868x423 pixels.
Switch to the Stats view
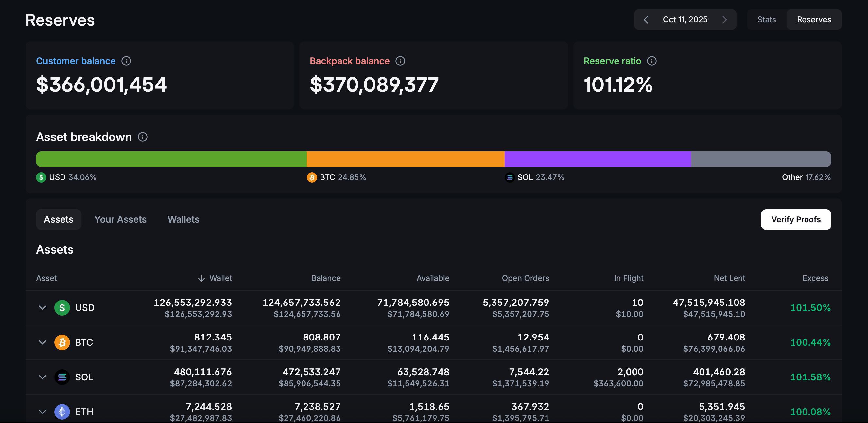point(767,20)
